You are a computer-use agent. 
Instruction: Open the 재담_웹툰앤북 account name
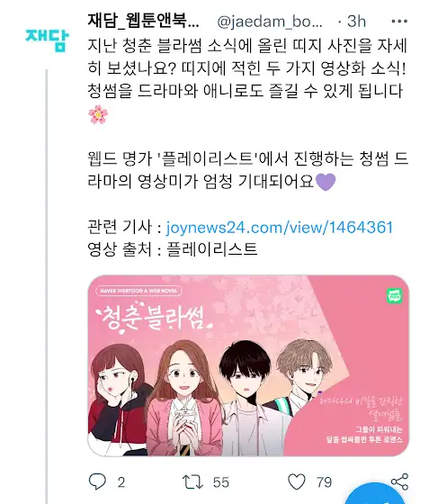coord(144,22)
